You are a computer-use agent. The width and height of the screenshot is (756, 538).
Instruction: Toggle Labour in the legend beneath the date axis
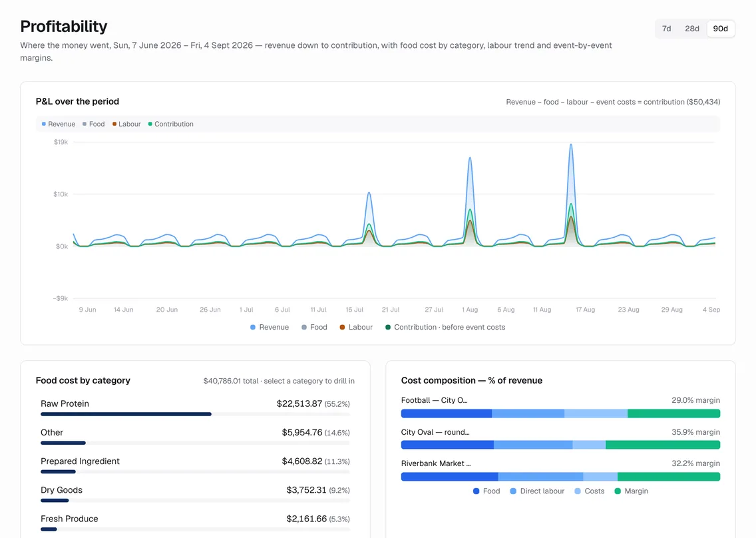[x=356, y=327]
